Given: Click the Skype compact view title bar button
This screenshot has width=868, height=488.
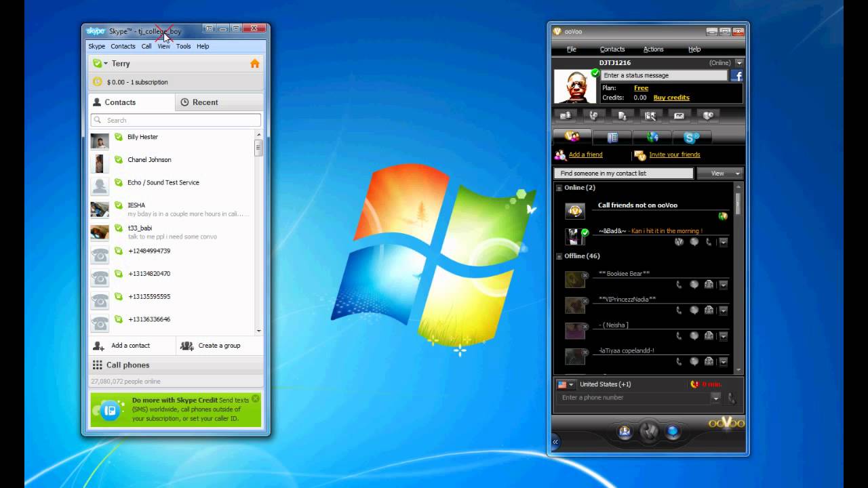Looking at the screenshot, I should 210,28.
